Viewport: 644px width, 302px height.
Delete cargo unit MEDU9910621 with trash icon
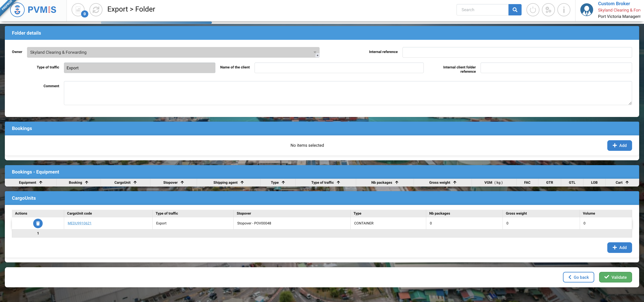[38, 223]
